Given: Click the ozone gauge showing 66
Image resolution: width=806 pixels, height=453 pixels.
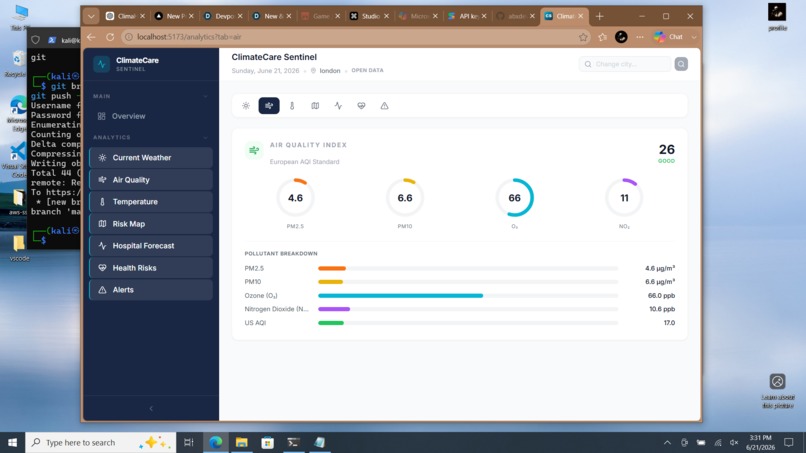Looking at the screenshot, I should 515,198.
